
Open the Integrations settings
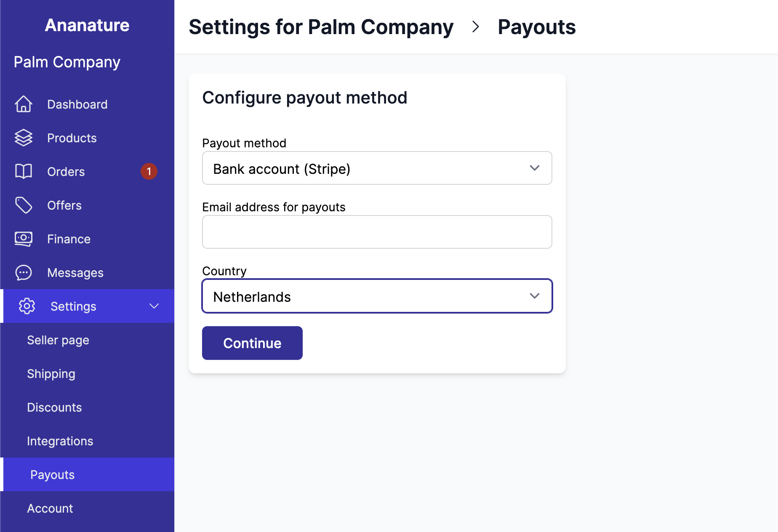coord(60,441)
